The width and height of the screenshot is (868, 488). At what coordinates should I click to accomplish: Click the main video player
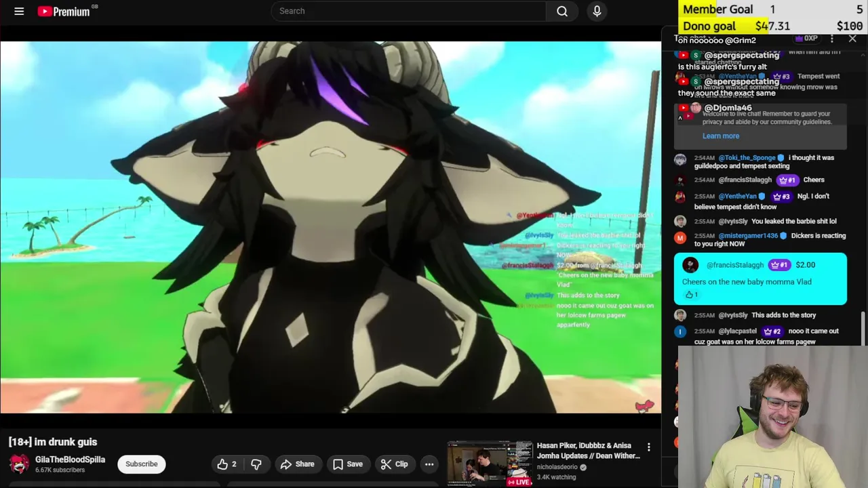click(x=330, y=227)
